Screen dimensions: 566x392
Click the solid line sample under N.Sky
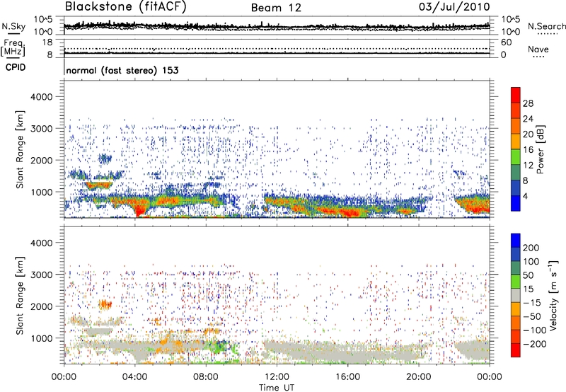13,33
